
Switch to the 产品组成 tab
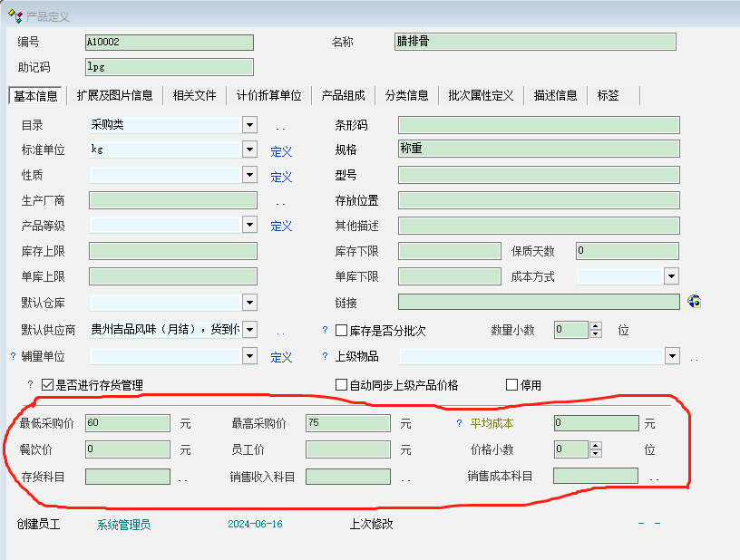pos(343,95)
